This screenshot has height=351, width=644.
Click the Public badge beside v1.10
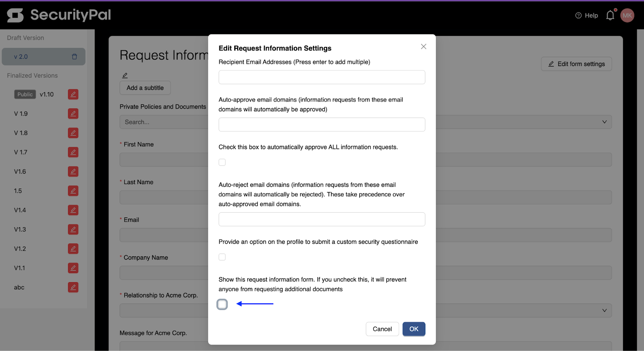(x=25, y=94)
